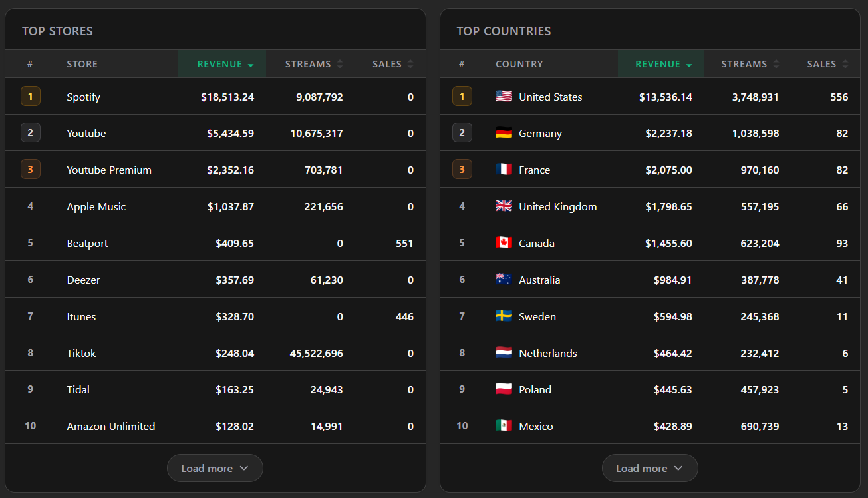
Task: Select the Top Countries panel header
Action: [504, 31]
